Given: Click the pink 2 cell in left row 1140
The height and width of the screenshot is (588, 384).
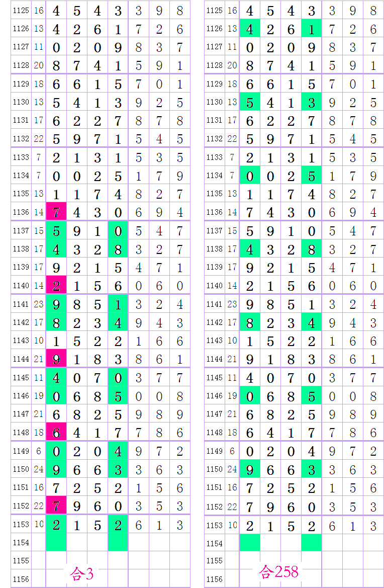Looking at the screenshot, I should [56, 286].
